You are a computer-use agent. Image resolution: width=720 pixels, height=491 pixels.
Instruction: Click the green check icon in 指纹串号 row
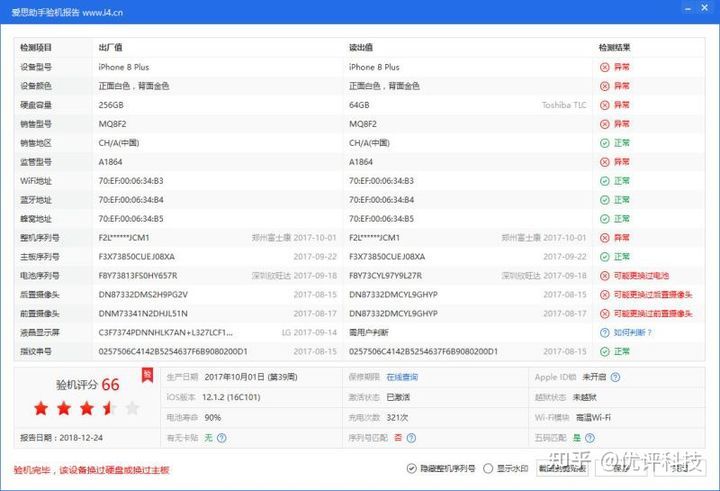pos(604,351)
